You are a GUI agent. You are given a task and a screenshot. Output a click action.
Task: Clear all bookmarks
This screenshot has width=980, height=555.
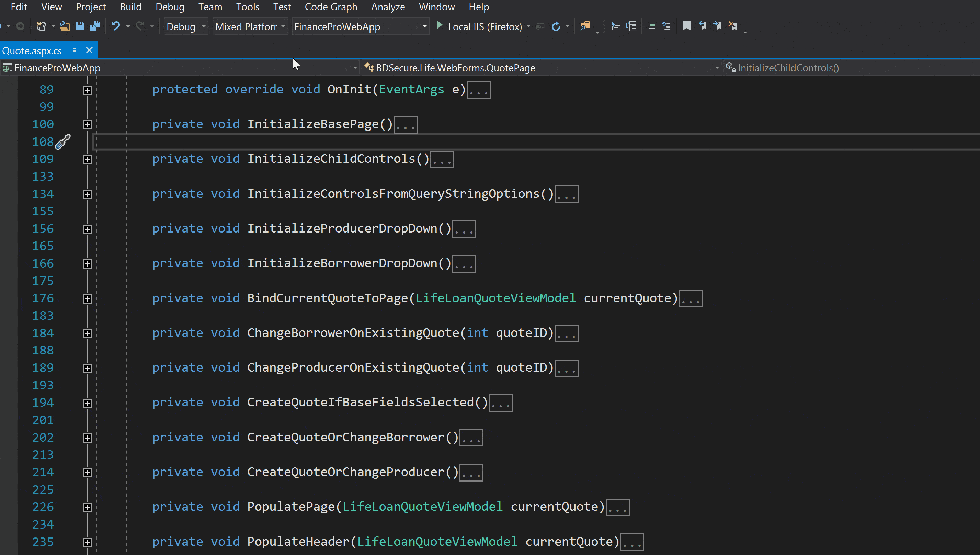coord(732,26)
